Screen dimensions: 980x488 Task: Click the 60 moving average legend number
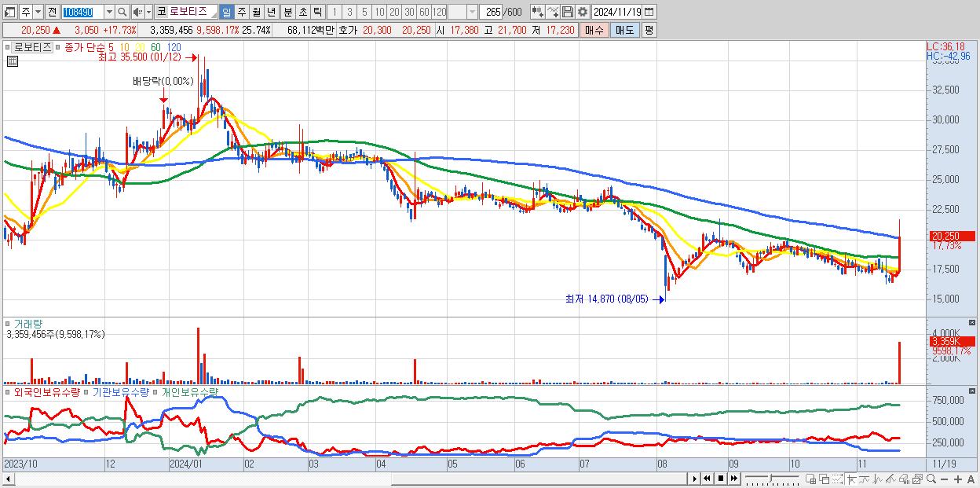155,47
